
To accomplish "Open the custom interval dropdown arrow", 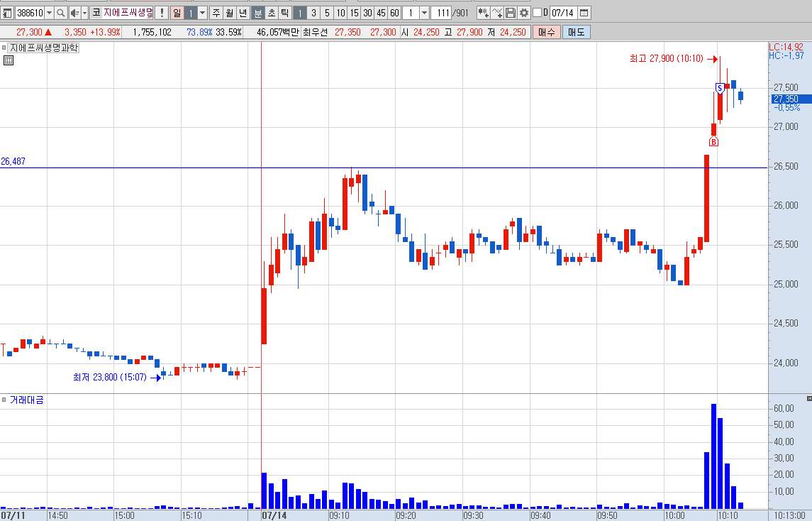I will 424,13.
